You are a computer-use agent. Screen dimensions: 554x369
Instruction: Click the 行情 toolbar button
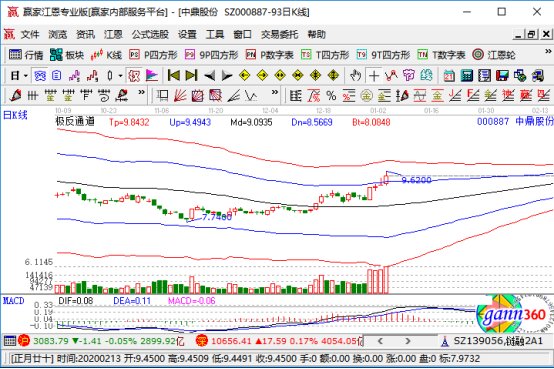[26, 55]
